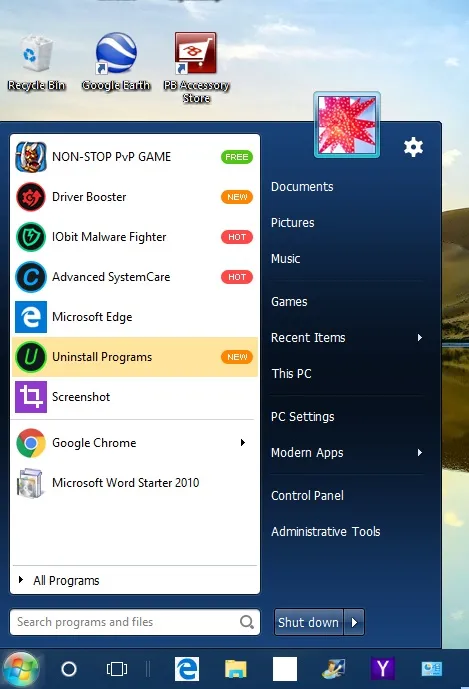Click the "Uninstall Programs" text
469x689 pixels.
tap(102, 357)
